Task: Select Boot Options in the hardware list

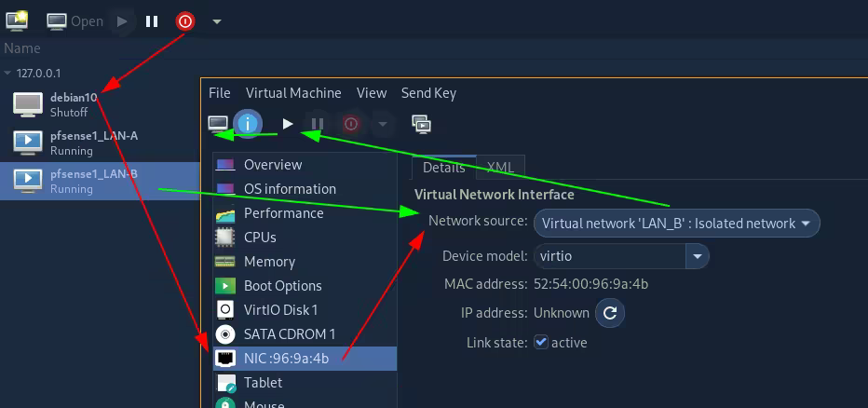Action: click(x=305, y=286)
